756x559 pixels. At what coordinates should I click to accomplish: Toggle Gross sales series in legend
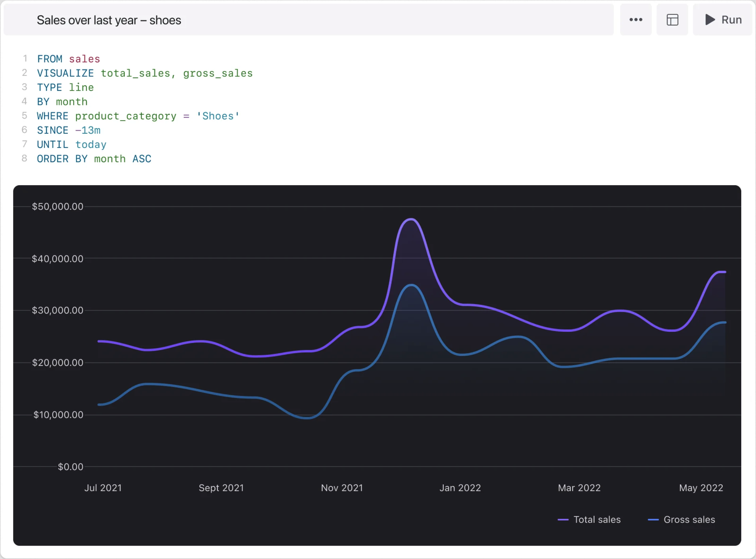pyautogui.click(x=689, y=519)
